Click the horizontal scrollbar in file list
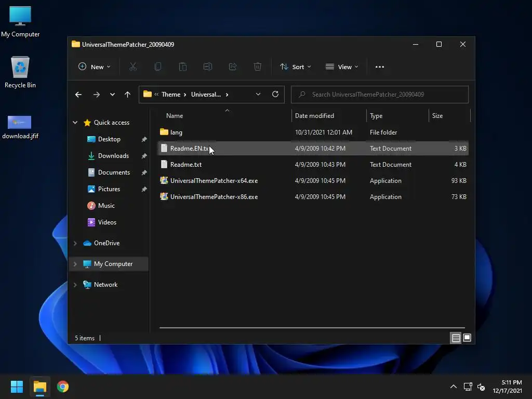 [x=312, y=328]
